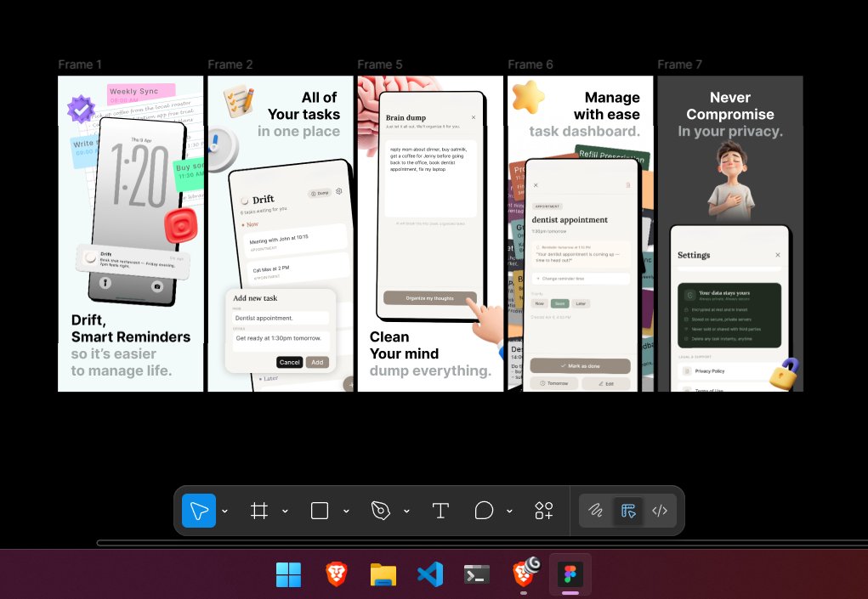The image size is (868, 599).
Task: Click the 'Mark as done' button mockup
Action: pos(580,366)
